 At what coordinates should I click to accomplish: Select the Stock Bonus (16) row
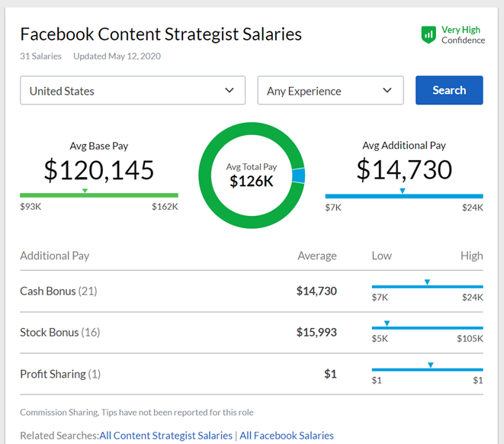point(59,332)
